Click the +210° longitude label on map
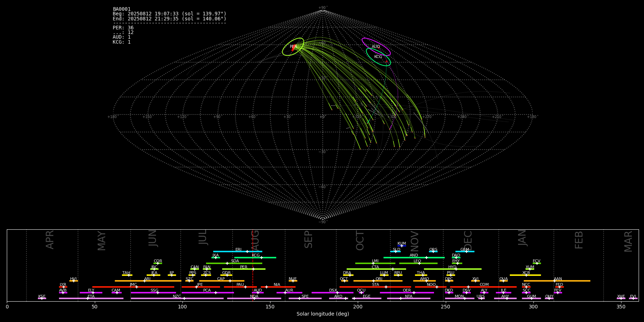This screenshot has width=644, height=322. click(497, 117)
